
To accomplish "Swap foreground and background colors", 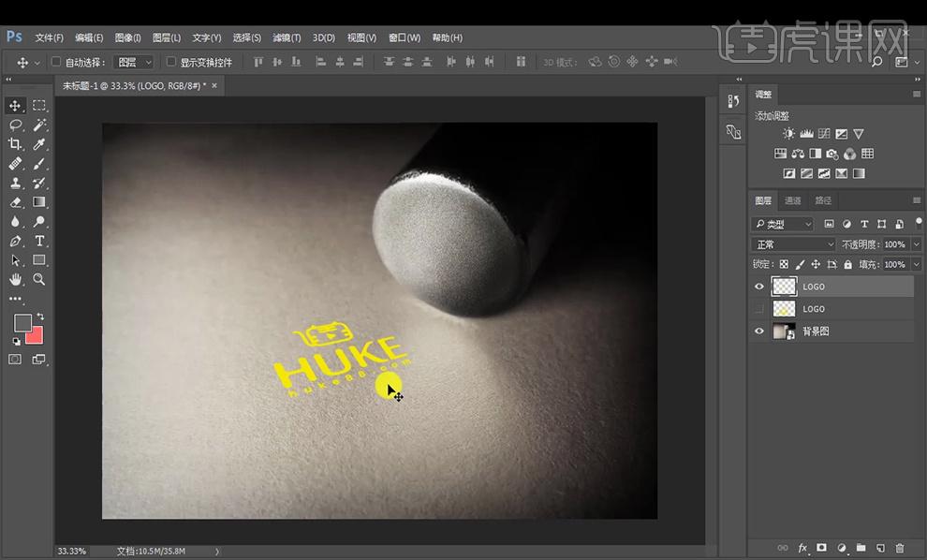I will pyautogui.click(x=40, y=317).
